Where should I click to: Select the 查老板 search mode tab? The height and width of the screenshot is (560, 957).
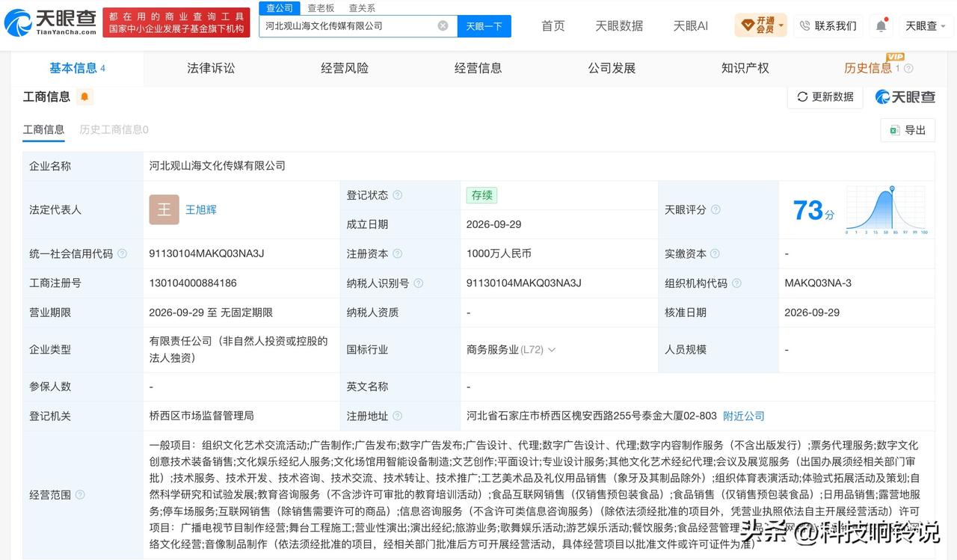(x=321, y=8)
